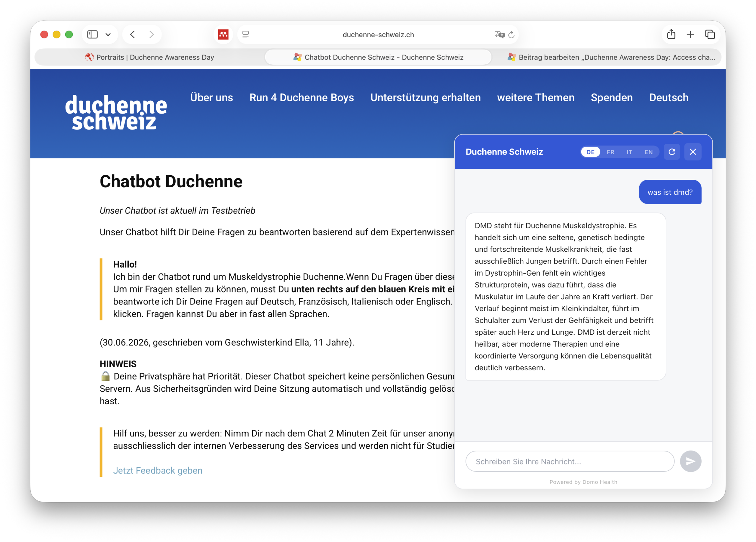Click the 'Chatbot Duchenne' page heading
This screenshot has width=756, height=542.
point(171,181)
